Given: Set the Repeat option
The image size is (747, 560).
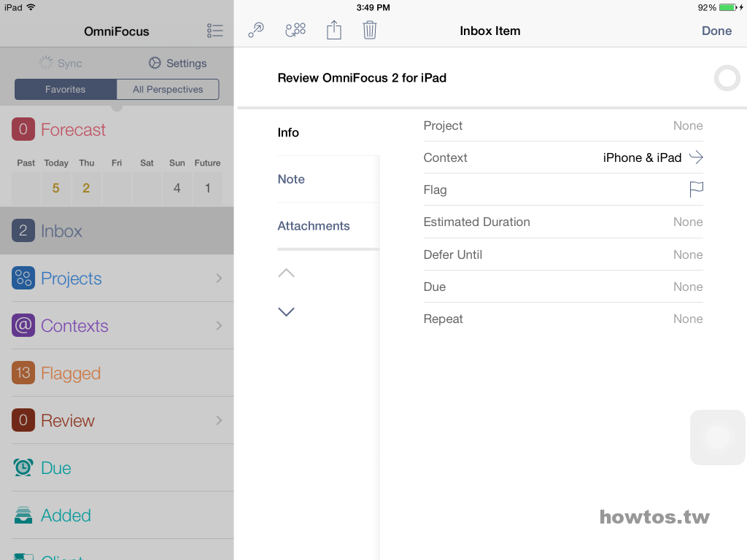Looking at the screenshot, I should [563, 319].
